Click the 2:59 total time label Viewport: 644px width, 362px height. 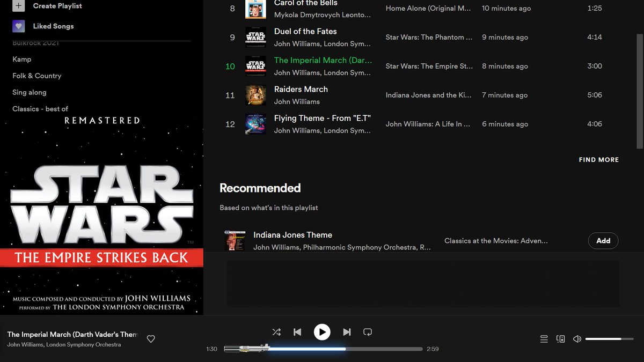[433, 349]
